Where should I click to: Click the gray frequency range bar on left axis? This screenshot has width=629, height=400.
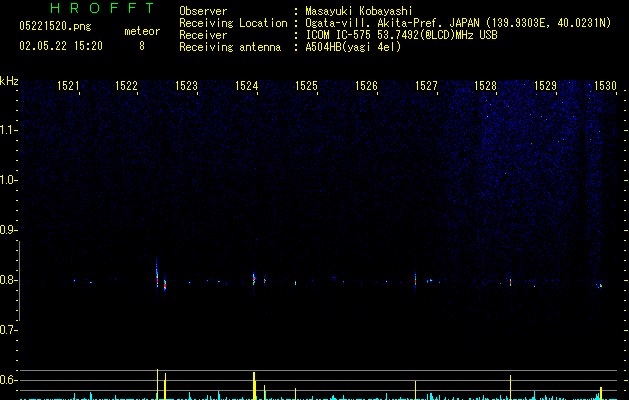(19, 281)
